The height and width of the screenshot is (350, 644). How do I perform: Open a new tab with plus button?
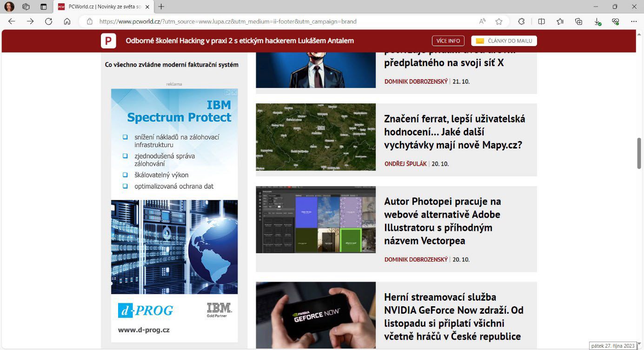tap(161, 7)
